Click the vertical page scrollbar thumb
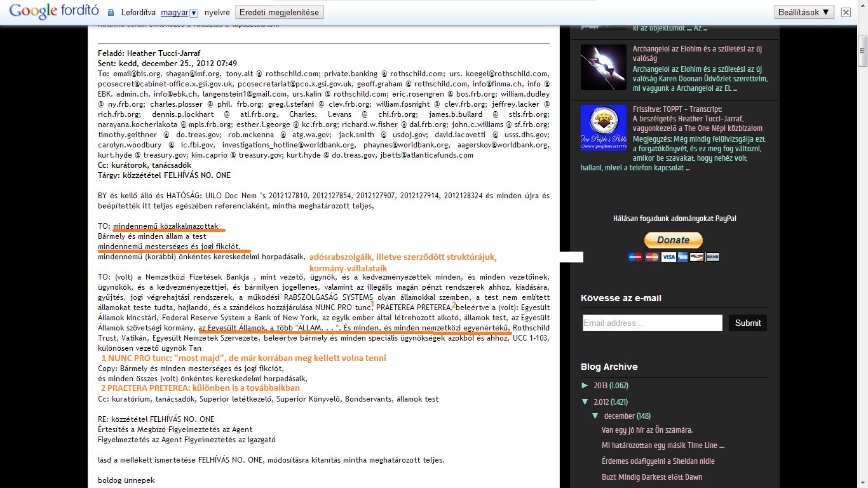This screenshot has height=488, width=868. (862, 51)
